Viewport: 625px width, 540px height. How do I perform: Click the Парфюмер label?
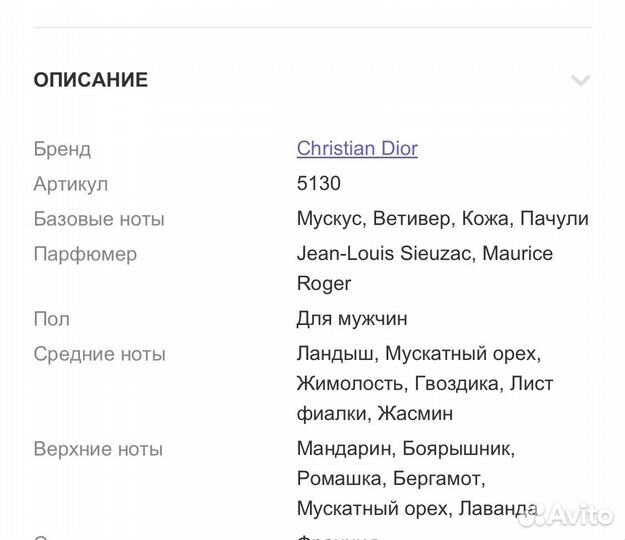tap(85, 254)
